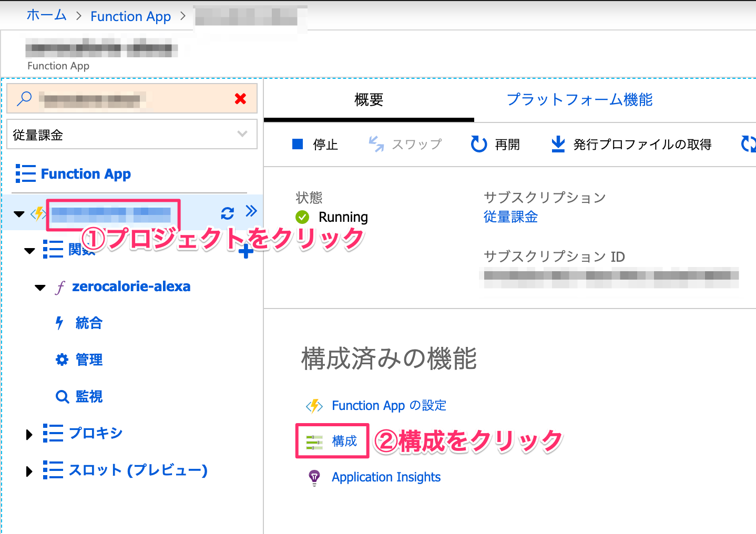756x534 pixels.
Task: Click the gear icon next to 管理
Action: (62, 360)
